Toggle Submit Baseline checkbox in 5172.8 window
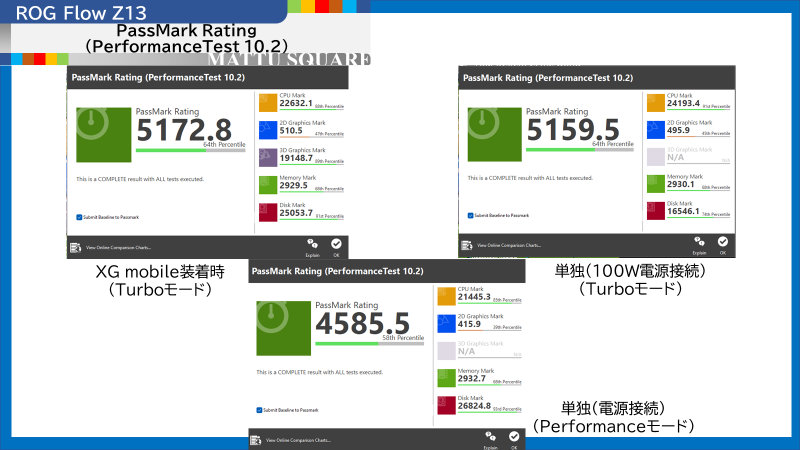 click(x=79, y=217)
